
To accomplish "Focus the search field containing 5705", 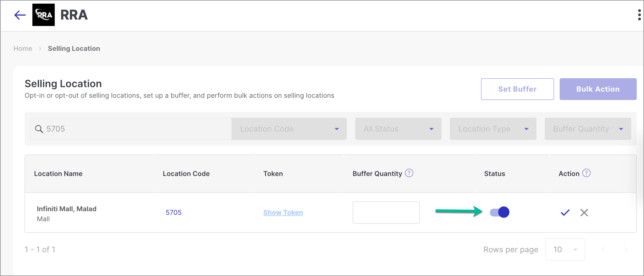I will coord(131,129).
